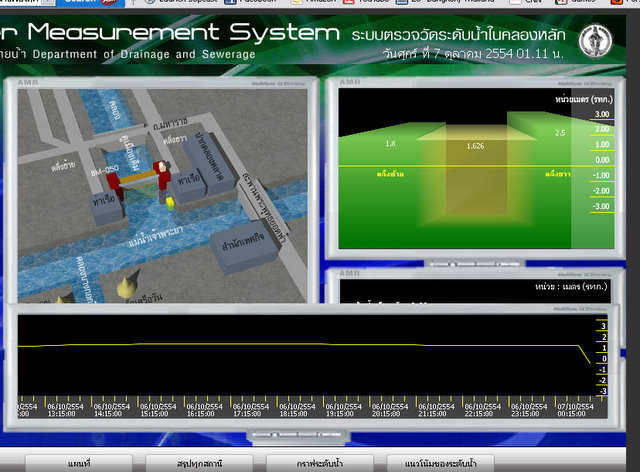Click the date text วันศุกร์ ที่ 7 ตุลาคม 2554
The image size is (640, 472).
pos(448,53)
